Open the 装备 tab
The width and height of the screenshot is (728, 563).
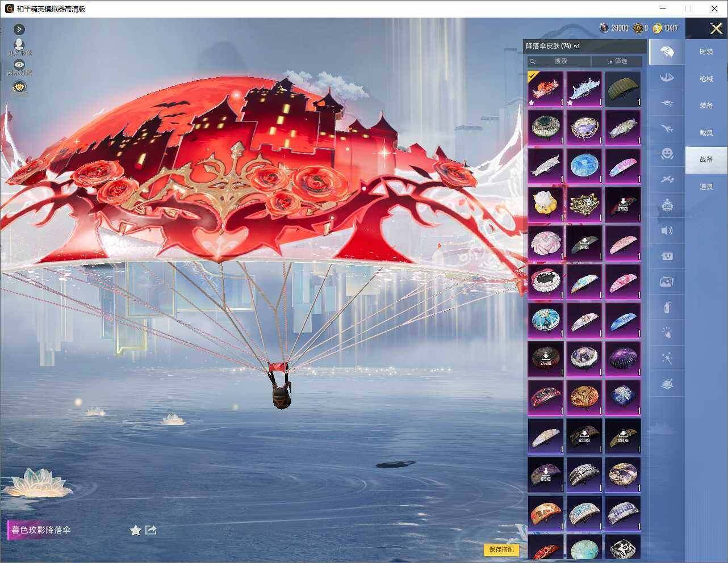point(706,106)
